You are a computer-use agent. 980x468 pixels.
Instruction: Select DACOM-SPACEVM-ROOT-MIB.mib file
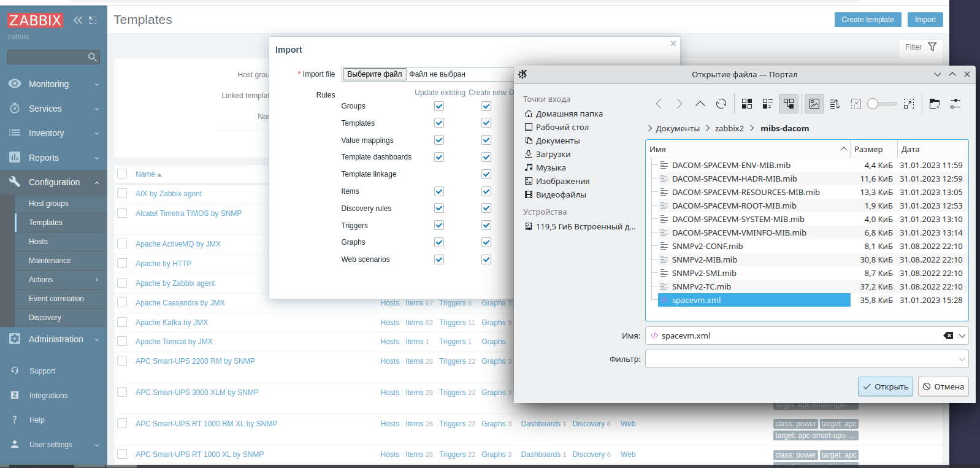click(734, 205)
